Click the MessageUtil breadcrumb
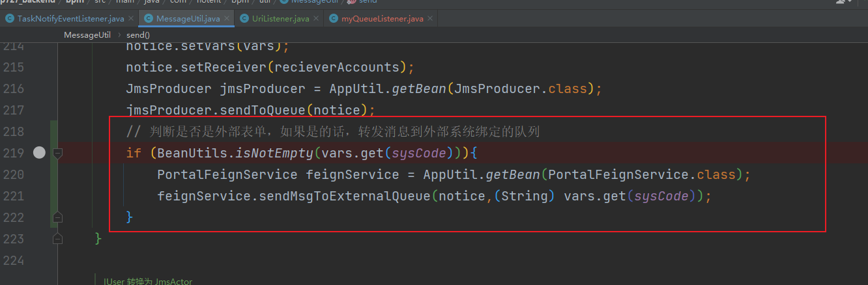 (x=87, y=34)
